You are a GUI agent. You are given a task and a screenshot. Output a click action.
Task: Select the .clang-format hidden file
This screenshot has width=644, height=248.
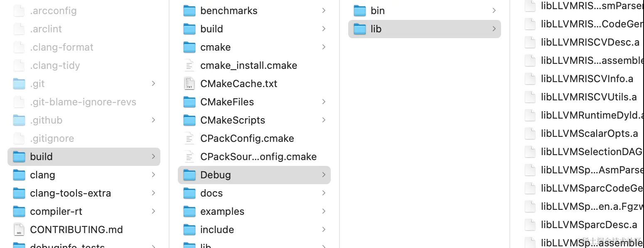coord(61,47)
